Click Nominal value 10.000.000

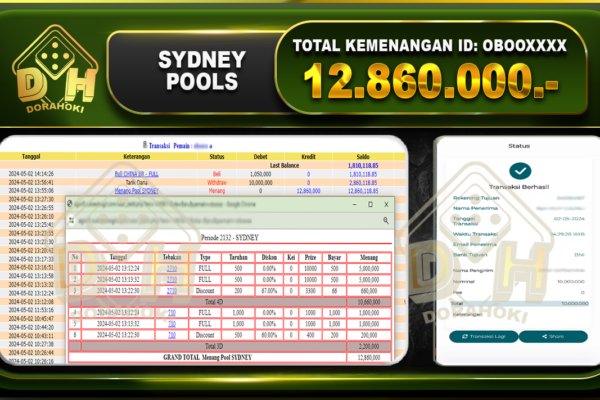[571, 281]
